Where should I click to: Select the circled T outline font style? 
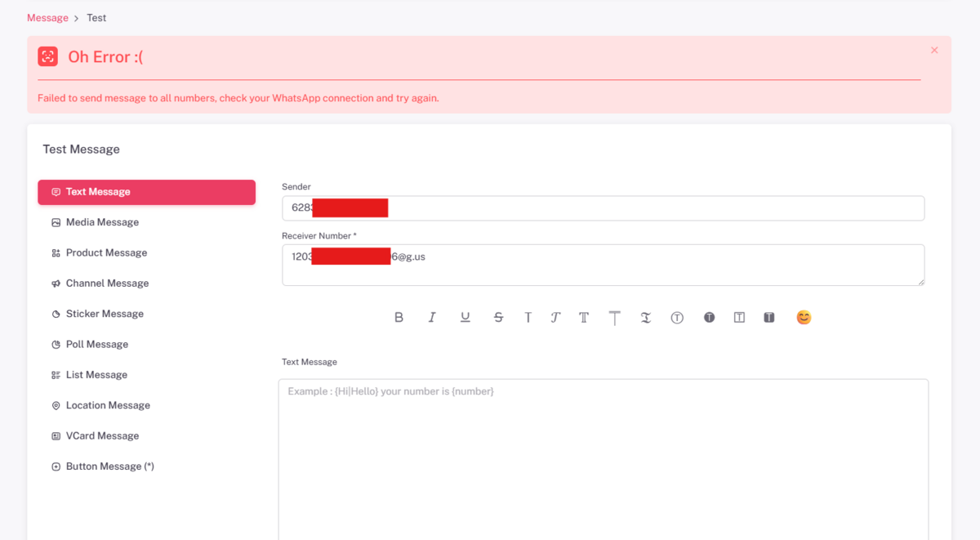677,318
